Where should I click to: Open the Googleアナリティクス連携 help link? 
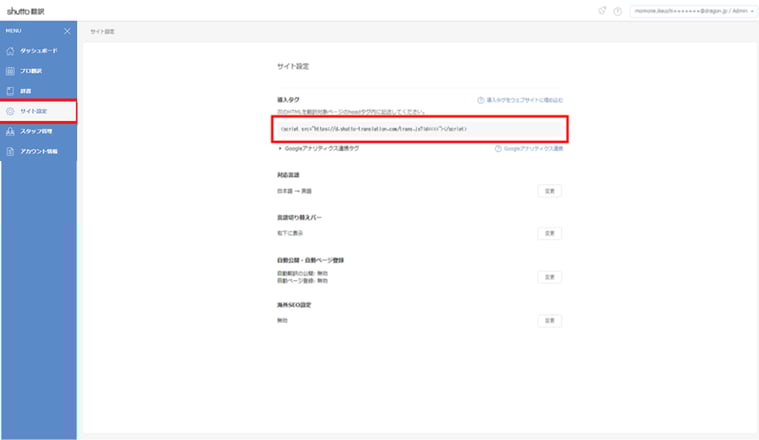[x=529, y=149]
